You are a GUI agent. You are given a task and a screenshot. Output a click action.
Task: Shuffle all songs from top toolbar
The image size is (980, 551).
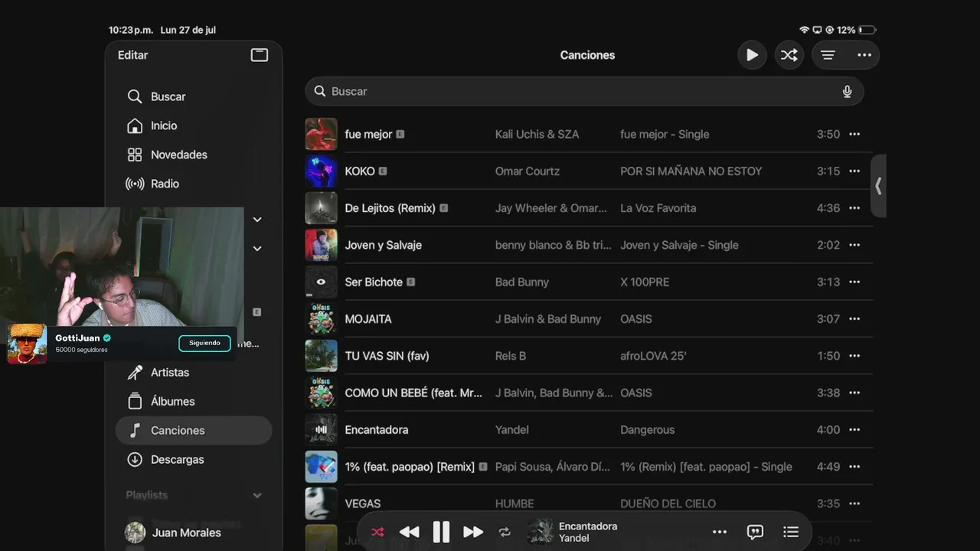coord(789,55)
